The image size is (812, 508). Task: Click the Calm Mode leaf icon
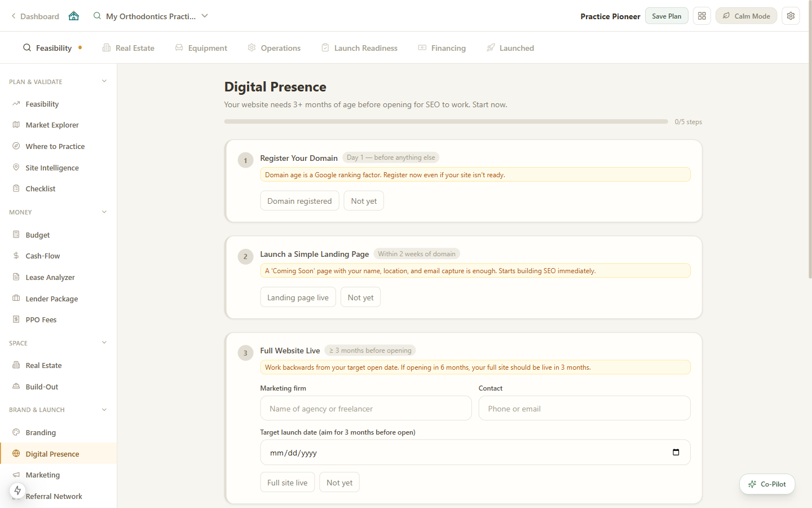pyautogui.click(x=726, y=16)
